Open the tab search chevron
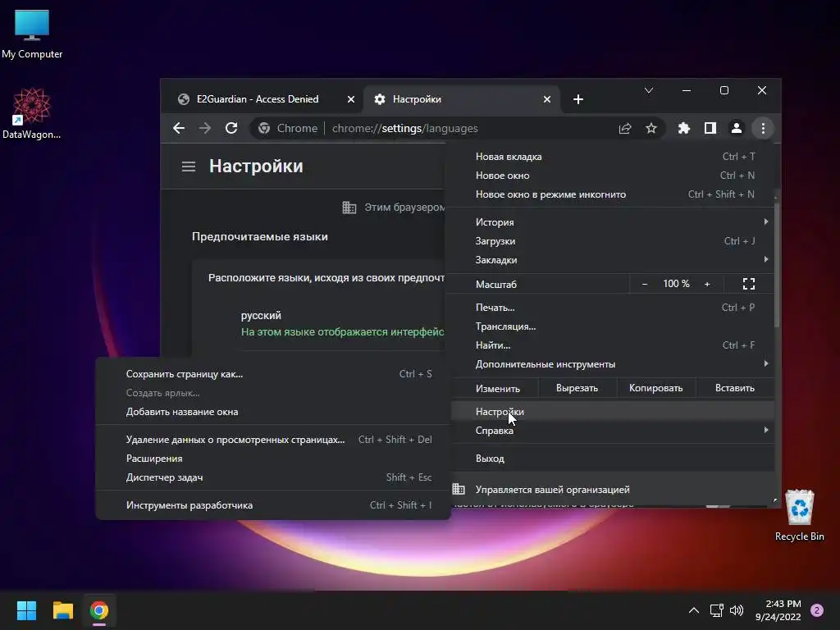The height and width of the screenshot is (630, 840). tap(649, 90)
